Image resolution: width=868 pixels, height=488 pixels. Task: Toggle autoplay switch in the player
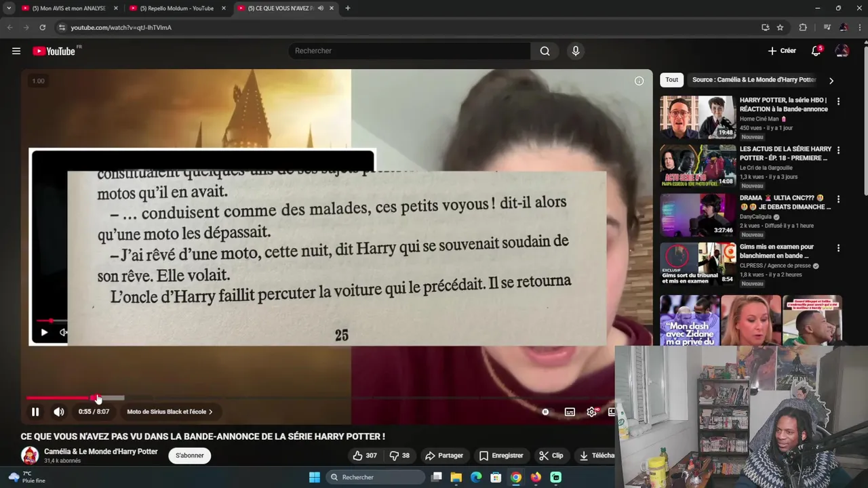(546, 411)
